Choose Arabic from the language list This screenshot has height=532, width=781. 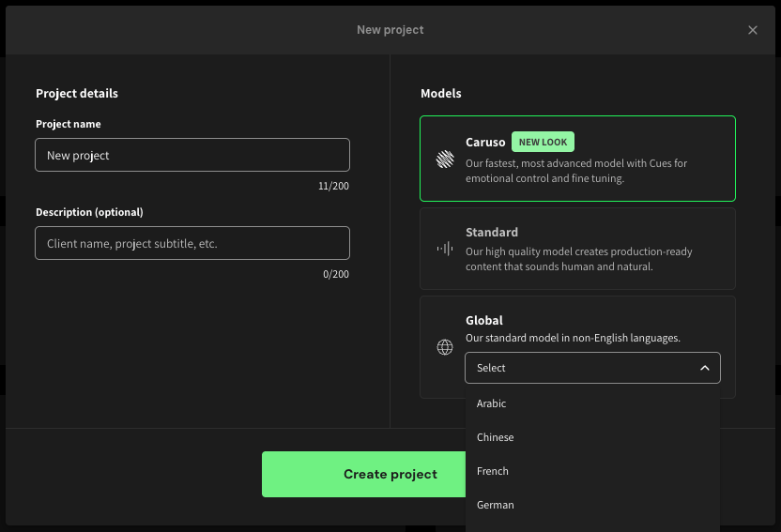(x=492, y=403)
